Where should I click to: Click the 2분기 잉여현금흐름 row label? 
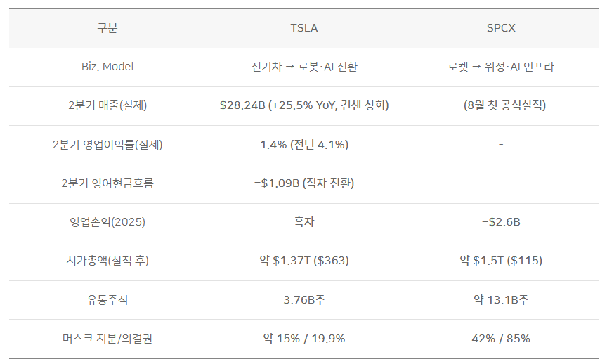coord(107,183)
